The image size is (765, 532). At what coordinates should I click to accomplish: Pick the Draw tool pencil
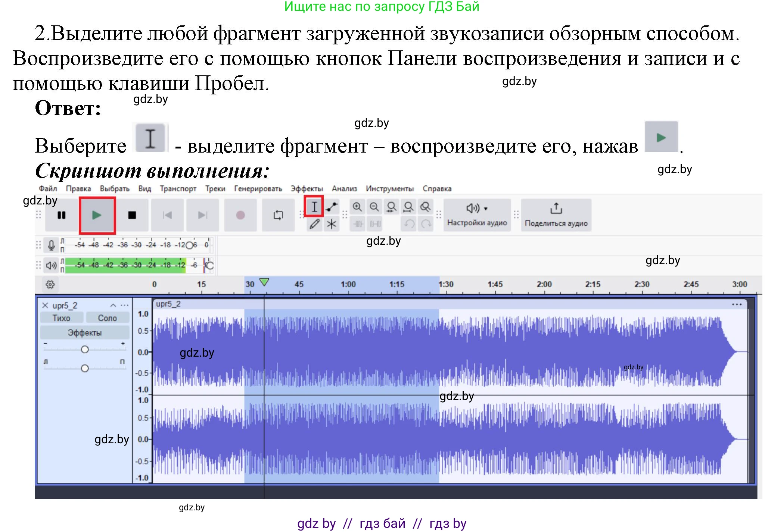click(314, 223)
